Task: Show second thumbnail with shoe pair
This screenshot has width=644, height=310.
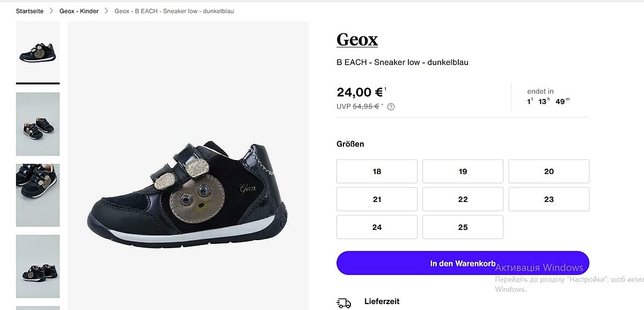Action: [x=38, y=124]
